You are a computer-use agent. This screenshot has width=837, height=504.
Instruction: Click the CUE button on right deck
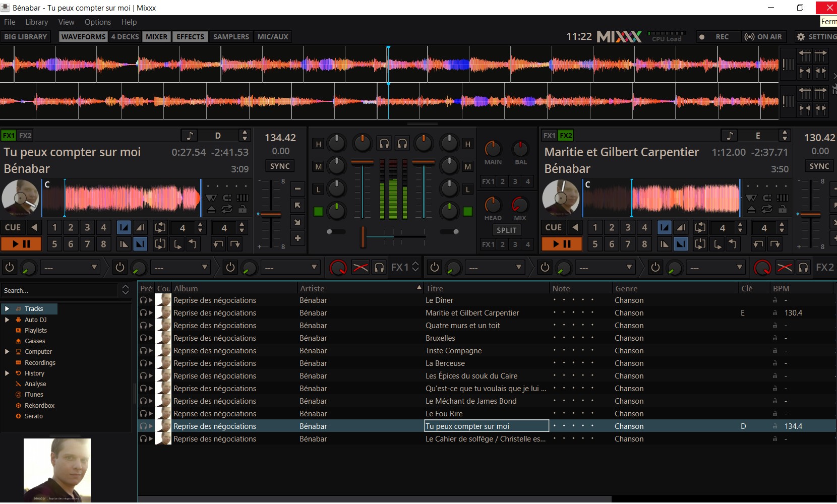[553, 227]
